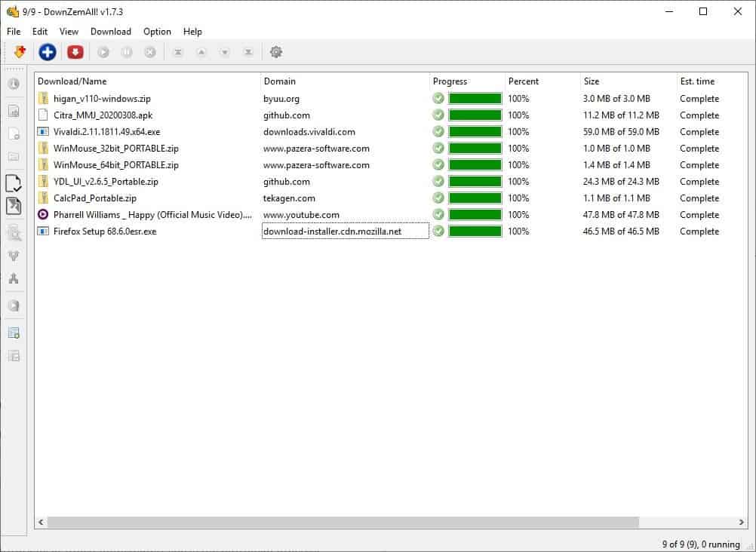Click the exe icon beside Vivaldi.2.11.1811.49.x64.exe
Viewport: 756px width, 552px height.
tap(43, 132)
